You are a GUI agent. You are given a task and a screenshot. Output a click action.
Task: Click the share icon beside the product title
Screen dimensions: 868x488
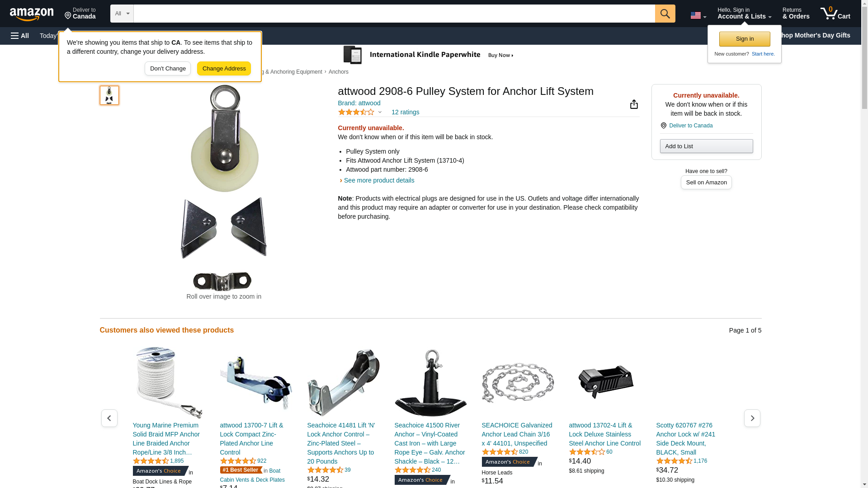coord(634,104)
